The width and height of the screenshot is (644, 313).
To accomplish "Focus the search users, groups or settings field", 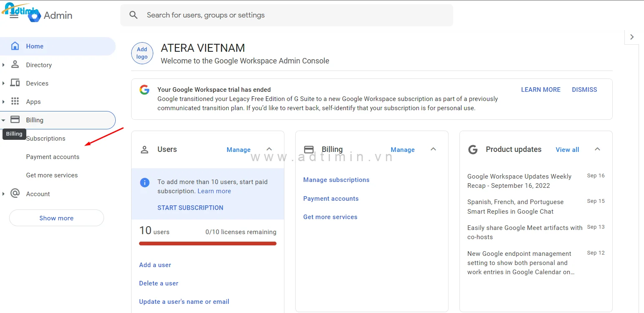I will click(x=287, y=15).
